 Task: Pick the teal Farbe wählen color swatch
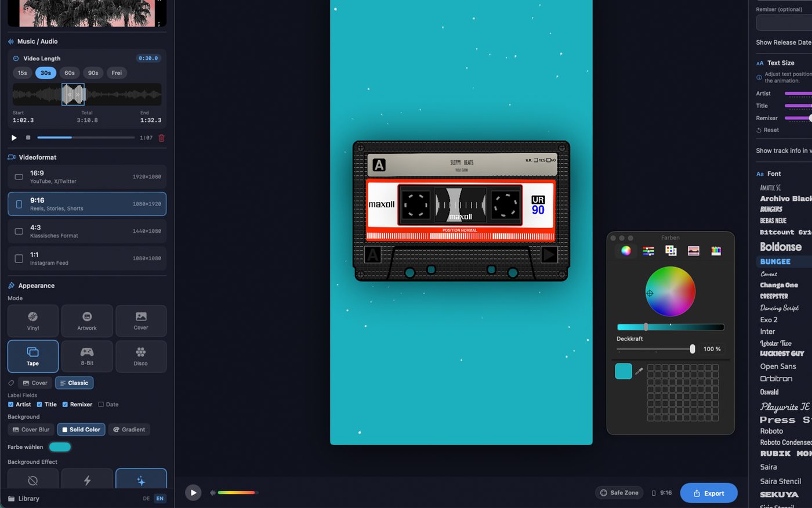pyautogui.click(x=60, y=447)
